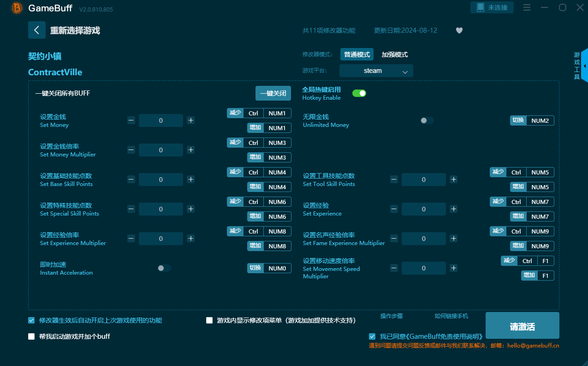Decrease Set Experience value with minus

click(394, 209)
